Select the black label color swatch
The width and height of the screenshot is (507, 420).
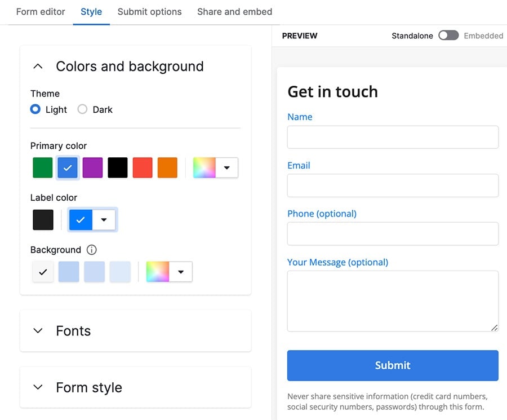click(43, 219)
